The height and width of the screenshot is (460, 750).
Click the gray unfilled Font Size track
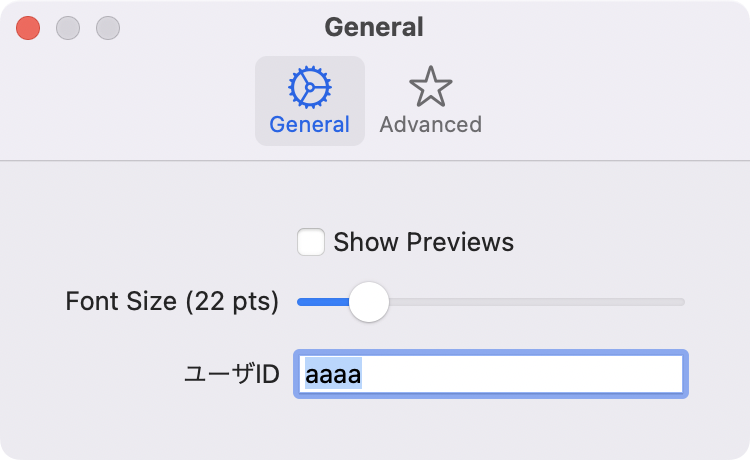[x=537, y=302]
